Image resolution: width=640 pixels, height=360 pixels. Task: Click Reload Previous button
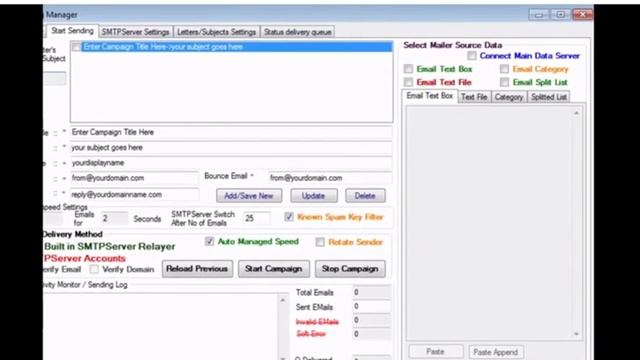pyautogui.click(x=197, y=269)
